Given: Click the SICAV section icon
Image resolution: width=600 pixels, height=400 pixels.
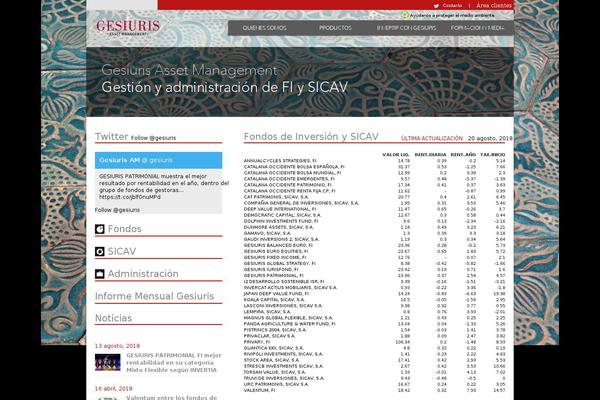Looking at the screenshot, I should pos(99,251).
